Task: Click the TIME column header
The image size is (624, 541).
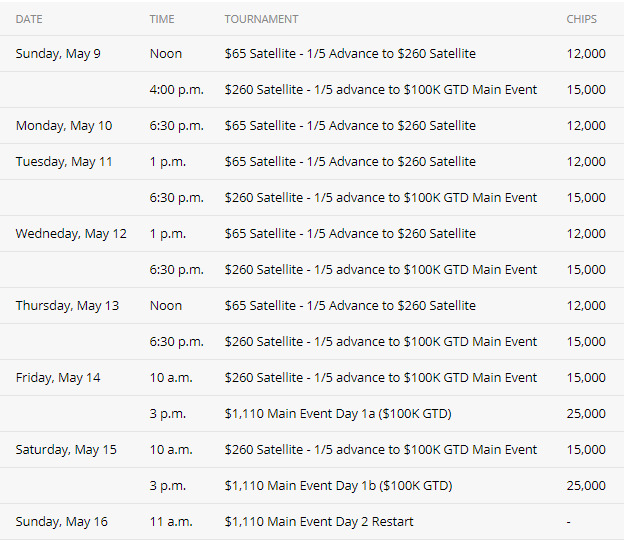Action: pyautogui.click(x=162, y=19)
